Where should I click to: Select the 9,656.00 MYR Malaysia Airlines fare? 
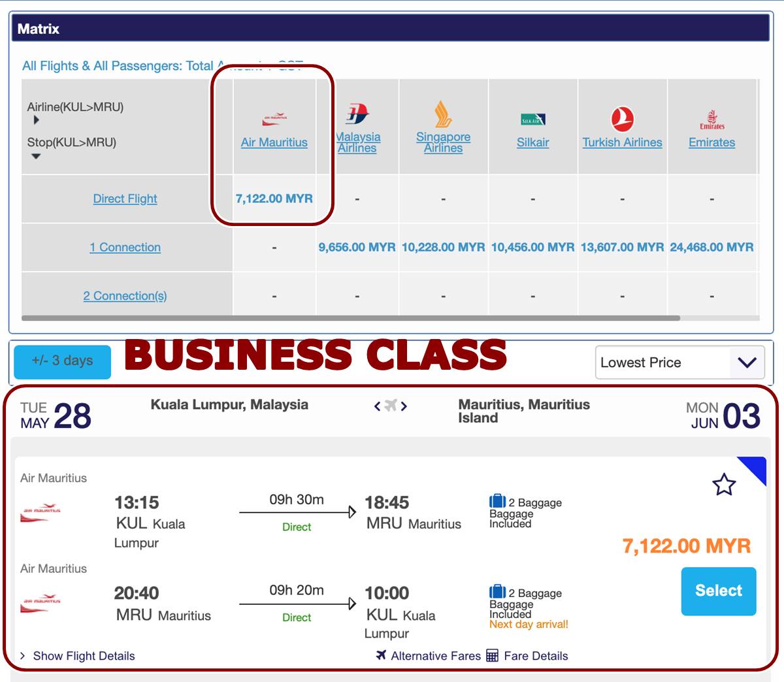coord(357,247)
